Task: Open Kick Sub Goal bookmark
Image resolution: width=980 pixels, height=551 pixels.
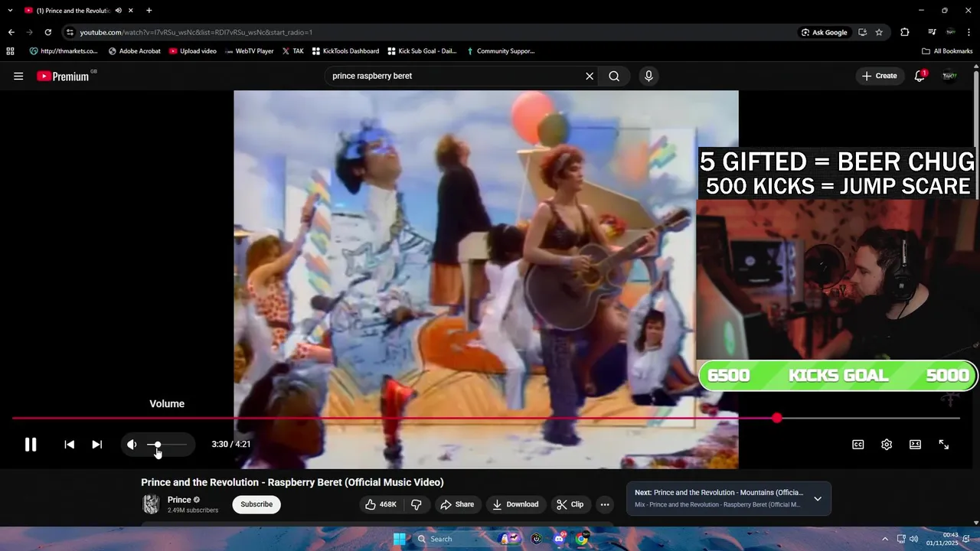Action: [x=422, y=51]
